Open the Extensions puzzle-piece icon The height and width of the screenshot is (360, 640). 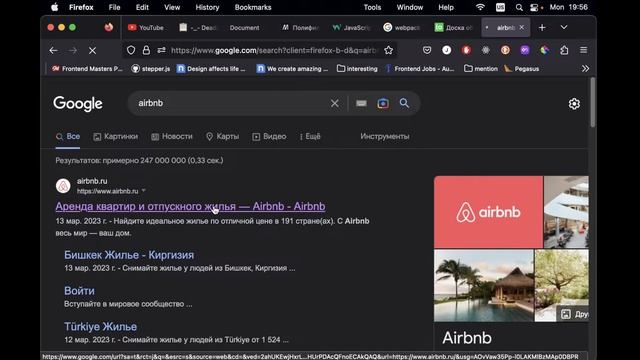pyautogui.click(x=564, y=50)
